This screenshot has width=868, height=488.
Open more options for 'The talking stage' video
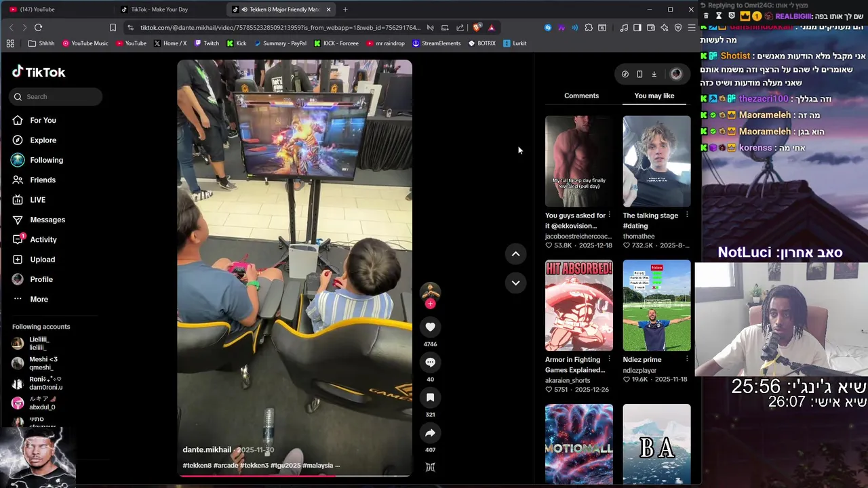[687, 216]
